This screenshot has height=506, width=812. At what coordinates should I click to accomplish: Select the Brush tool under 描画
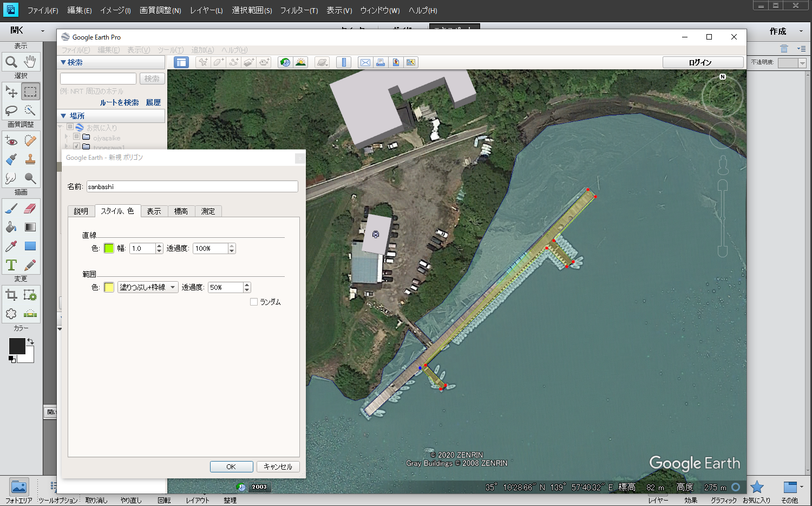tap(11, 209)
